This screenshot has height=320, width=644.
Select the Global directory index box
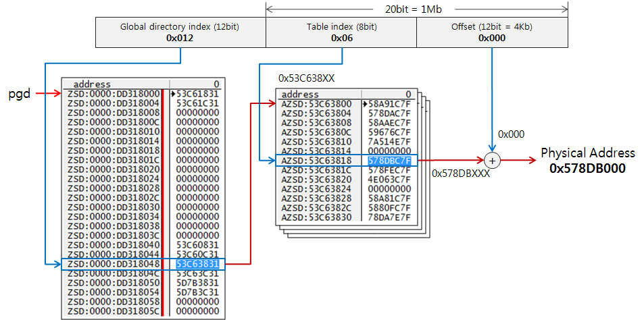pos(180,32)
